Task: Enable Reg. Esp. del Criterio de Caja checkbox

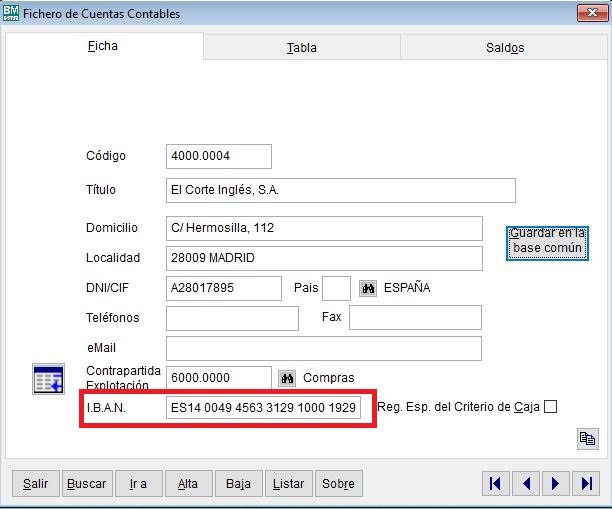Action: 549,406
